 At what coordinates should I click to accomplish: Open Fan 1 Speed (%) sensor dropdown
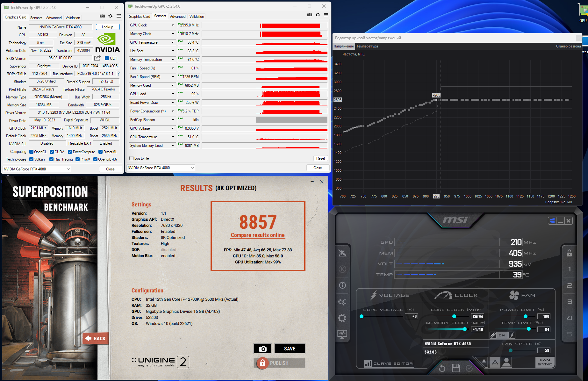pos(173,68)
